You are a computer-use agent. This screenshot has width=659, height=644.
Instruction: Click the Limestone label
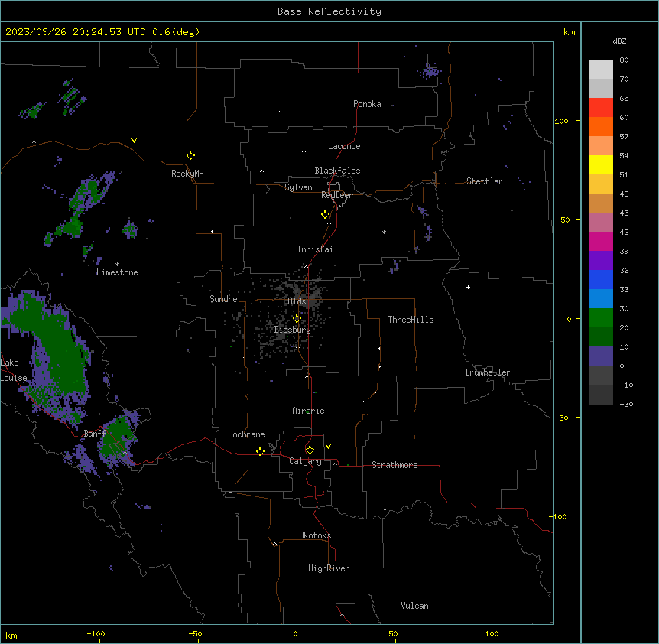point(117,272)
